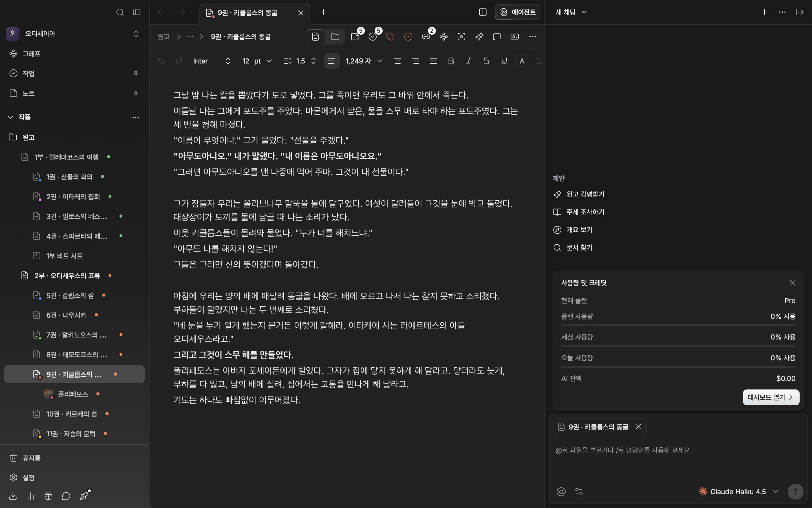Toggle underline formatting
The width and height of the screenshot is (812, 508).
504,61
